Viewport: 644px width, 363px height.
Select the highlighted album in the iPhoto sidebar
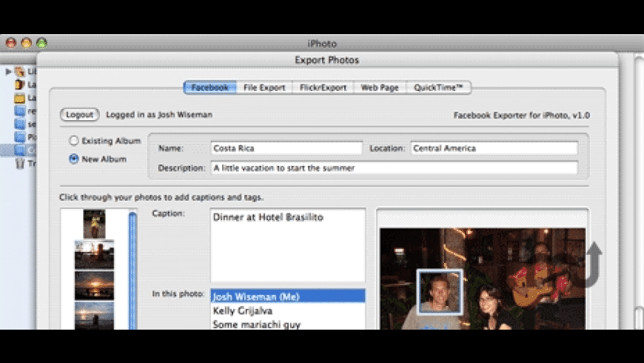(x=18, y=150)
